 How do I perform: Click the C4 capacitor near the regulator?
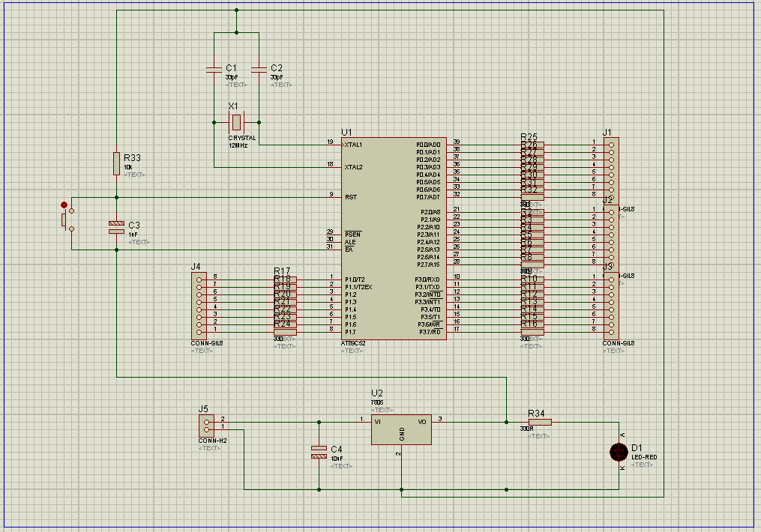pyautogui.click(x=319, y=452)
